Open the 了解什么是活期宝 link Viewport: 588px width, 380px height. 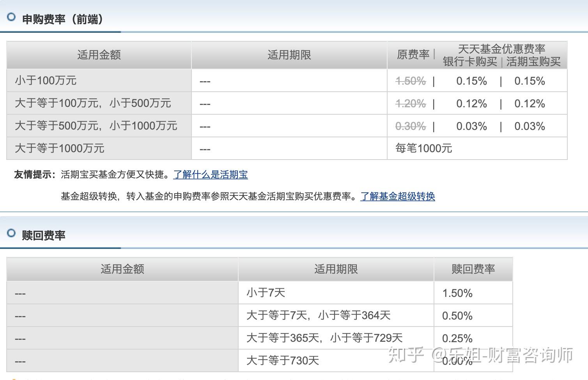pos(210,174)
